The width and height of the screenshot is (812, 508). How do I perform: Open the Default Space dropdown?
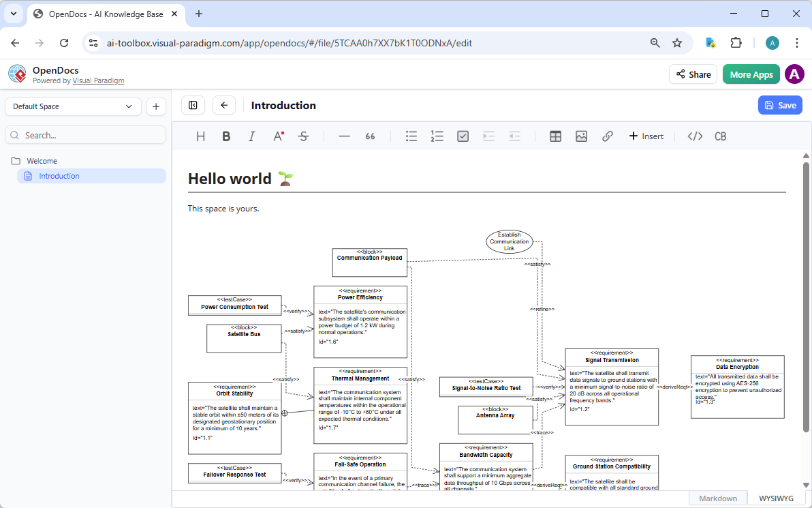pyautogui.click(x=72, y=106)
